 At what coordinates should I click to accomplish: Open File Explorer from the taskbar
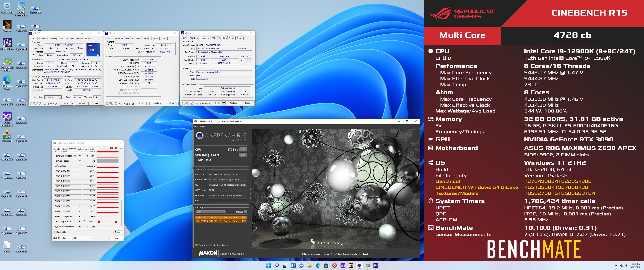310,265
